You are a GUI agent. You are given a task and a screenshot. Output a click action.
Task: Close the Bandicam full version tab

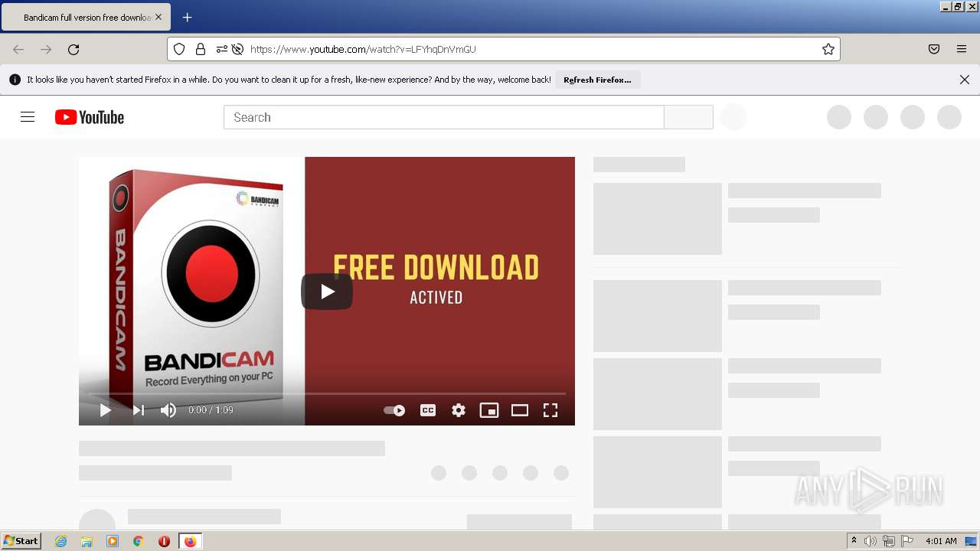(x=158, y=17)
